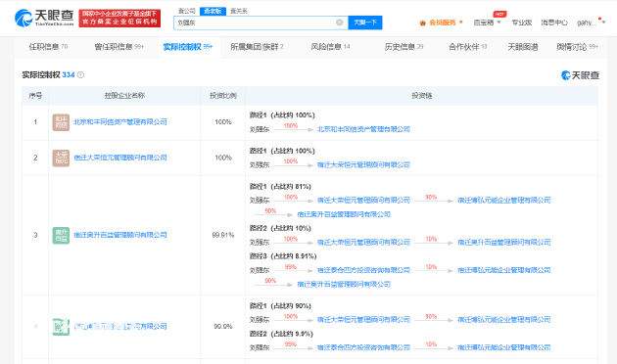
Task: Switch to the 查关系 search tab
Action: click(239, 11)
